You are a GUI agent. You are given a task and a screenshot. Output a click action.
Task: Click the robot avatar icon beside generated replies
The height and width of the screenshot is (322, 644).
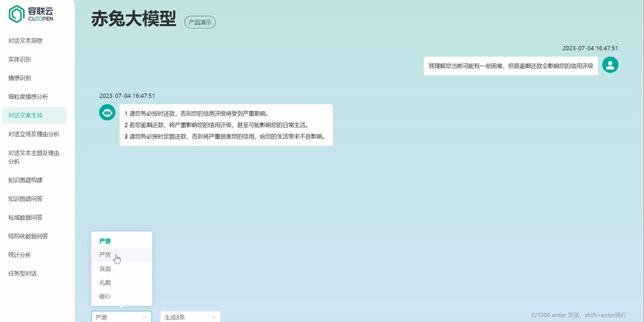point(107,112)
